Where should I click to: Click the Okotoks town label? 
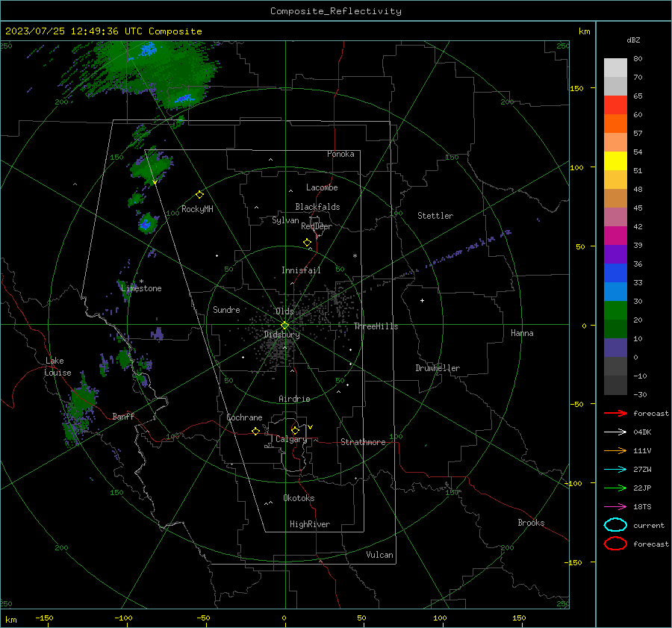(x=299, y=498)
